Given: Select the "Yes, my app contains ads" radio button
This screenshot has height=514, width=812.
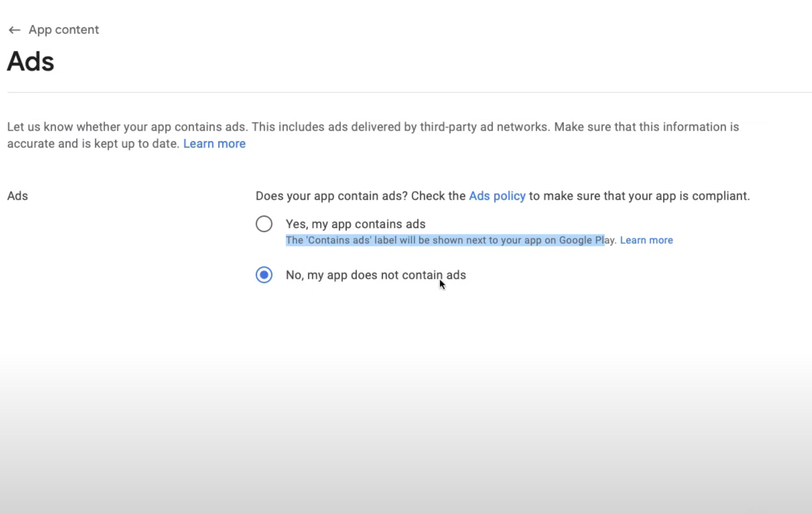Looking at the screenshot, I should tap(264, 223).
